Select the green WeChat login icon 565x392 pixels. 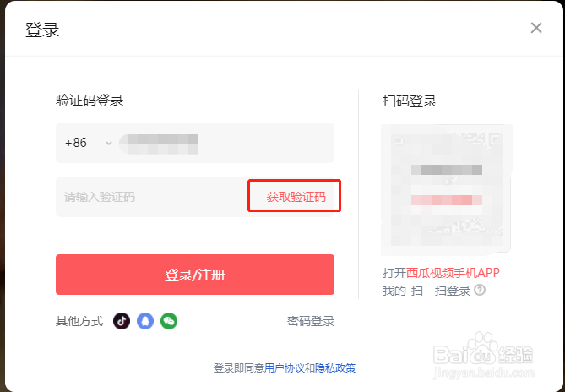coord(169,321)
